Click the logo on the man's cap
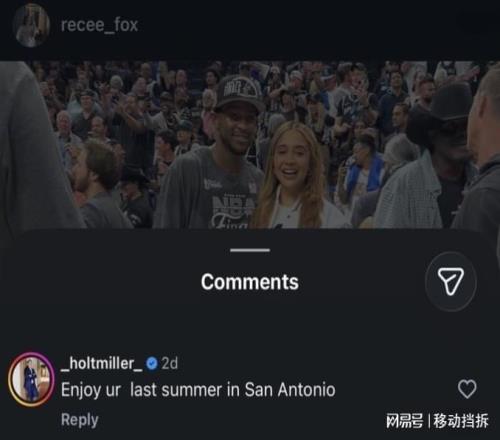This screenshot has width=500, height=440. pyautogui.click(x=239, y=89)
